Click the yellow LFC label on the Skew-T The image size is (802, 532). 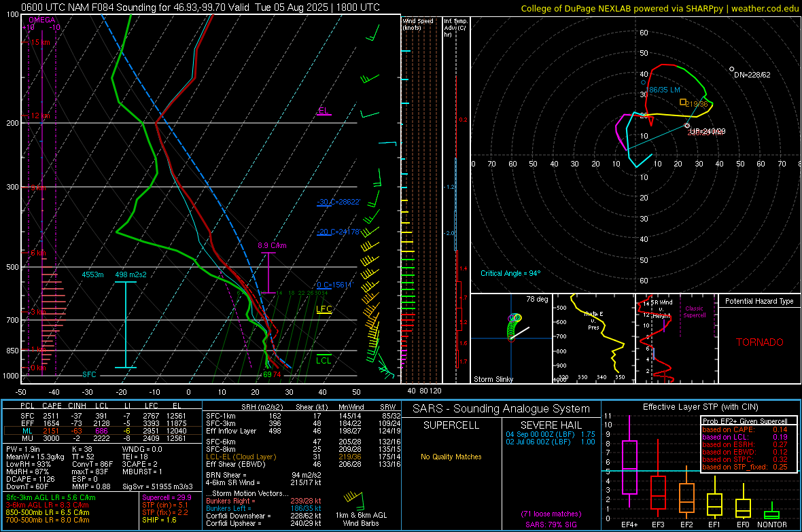324,309
